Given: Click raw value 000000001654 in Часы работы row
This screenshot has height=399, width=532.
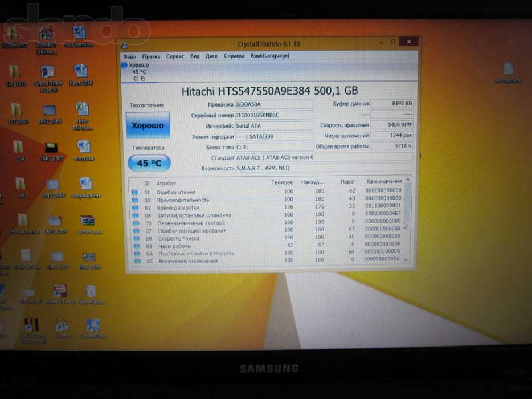Looking at the screenshot, I should pyautogui.click(x=382, y=244).
